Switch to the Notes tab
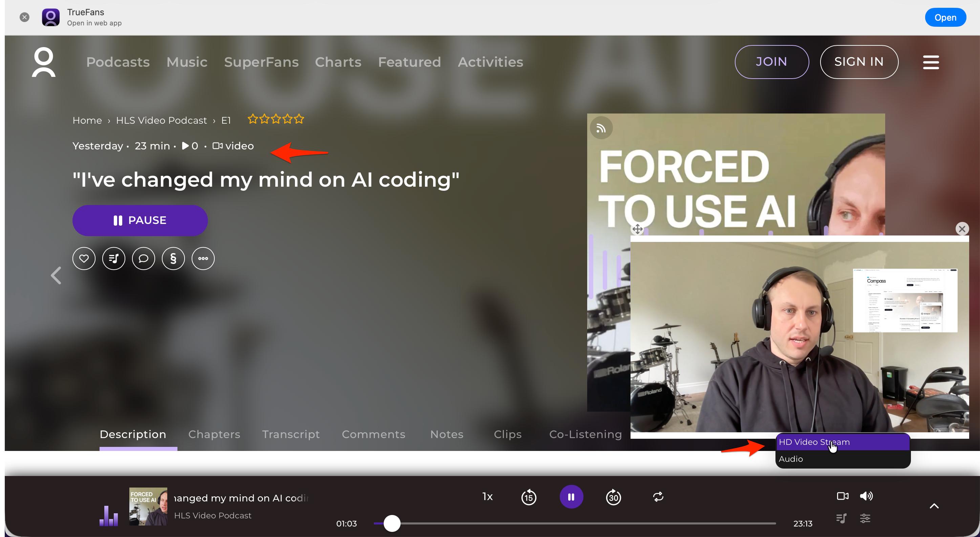Image resolution: width=980 pixels, height=537 pixels. (x=447, y=434)
